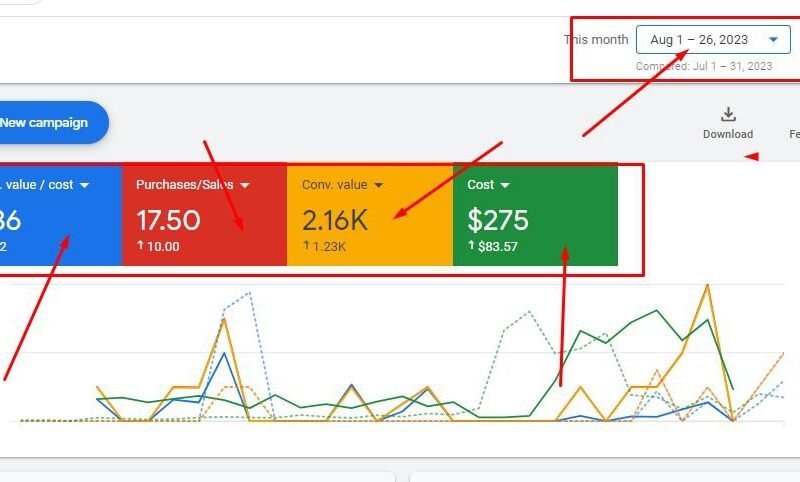Click the Compared Jul 1 – 31, 2023 text
800x482 pixels.
pyautogui.click(x=704, y=66)
